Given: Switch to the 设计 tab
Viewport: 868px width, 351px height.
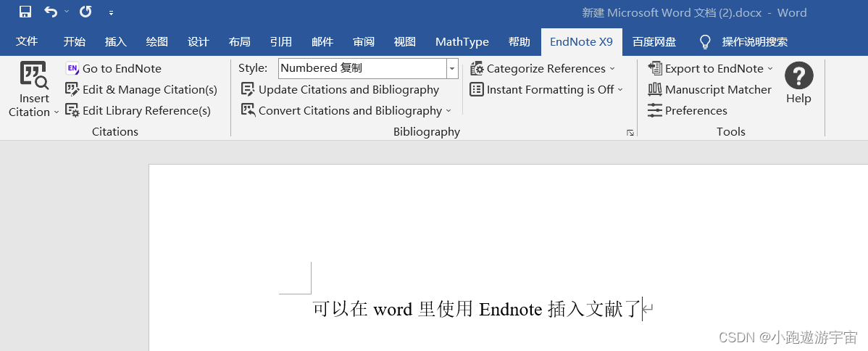Looking at the screenshot, I should pyautogui.click(x=199, y=41).
